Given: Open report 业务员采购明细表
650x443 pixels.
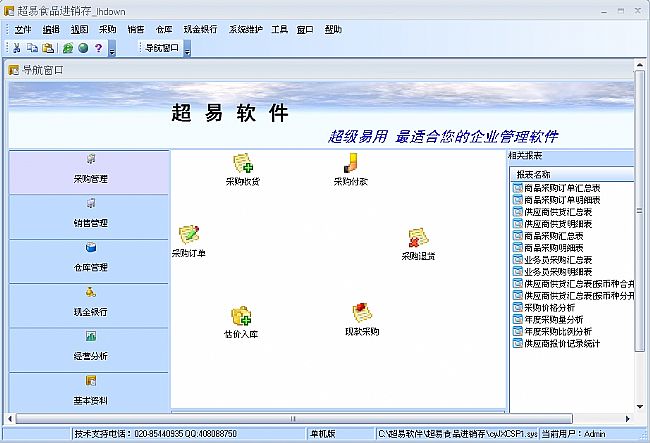Looking at the screenshot, I should coord(553,272).
